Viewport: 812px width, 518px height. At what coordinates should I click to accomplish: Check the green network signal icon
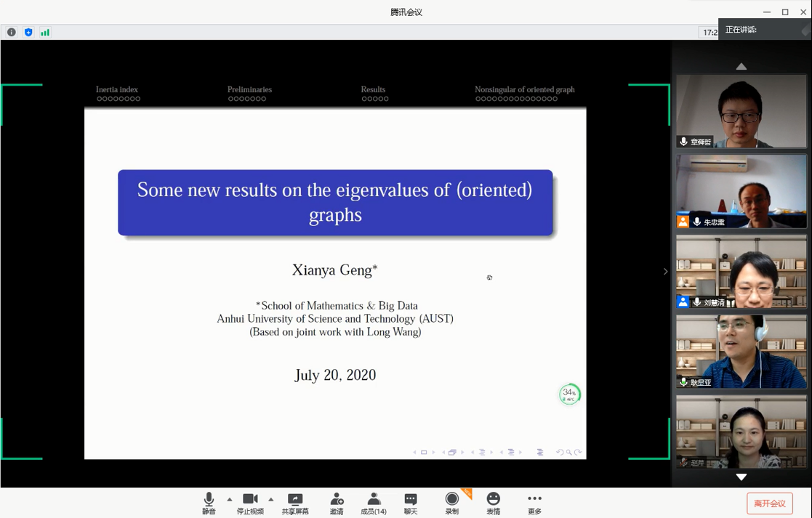45,32
